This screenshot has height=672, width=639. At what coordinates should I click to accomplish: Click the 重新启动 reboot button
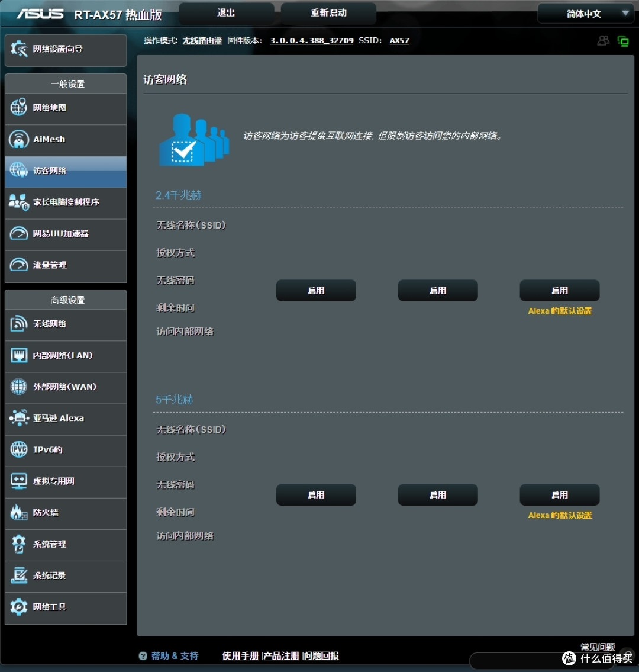point(328,13)
